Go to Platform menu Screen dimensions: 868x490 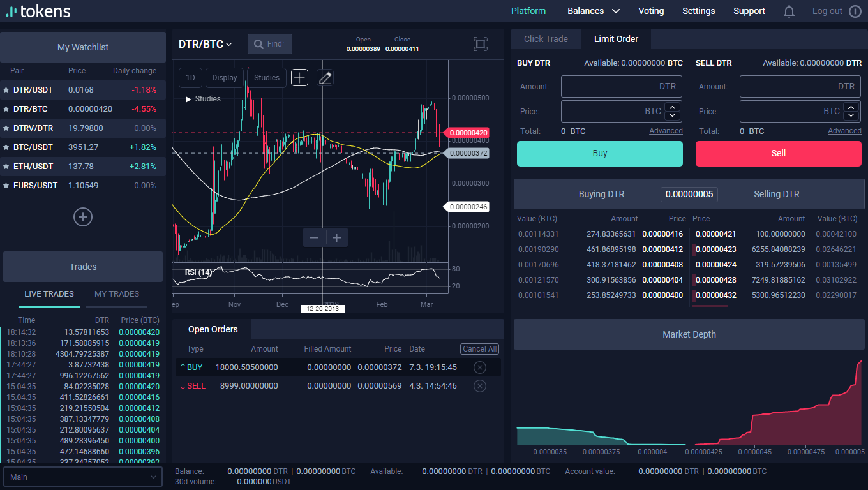coord(528,11)
